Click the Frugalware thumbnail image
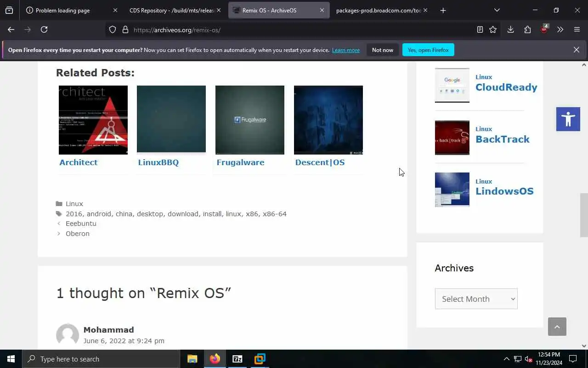The height and width of the screenshot is (368, 588). 250,120
